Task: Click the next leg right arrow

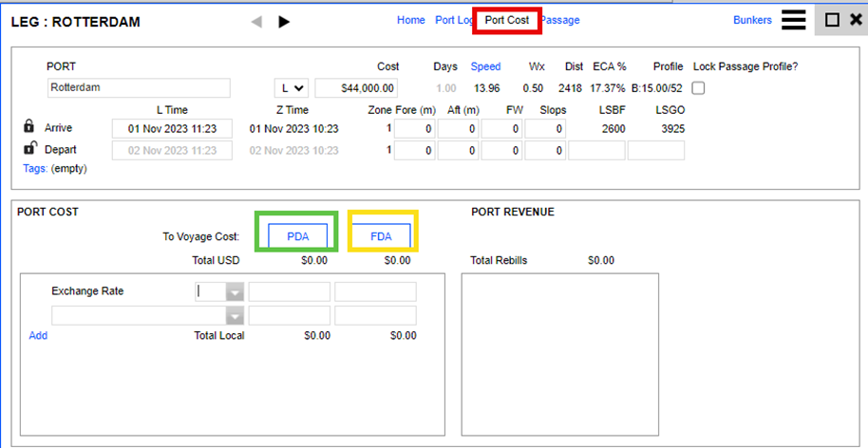Action: pyautogui.click(x=284, y=22)
